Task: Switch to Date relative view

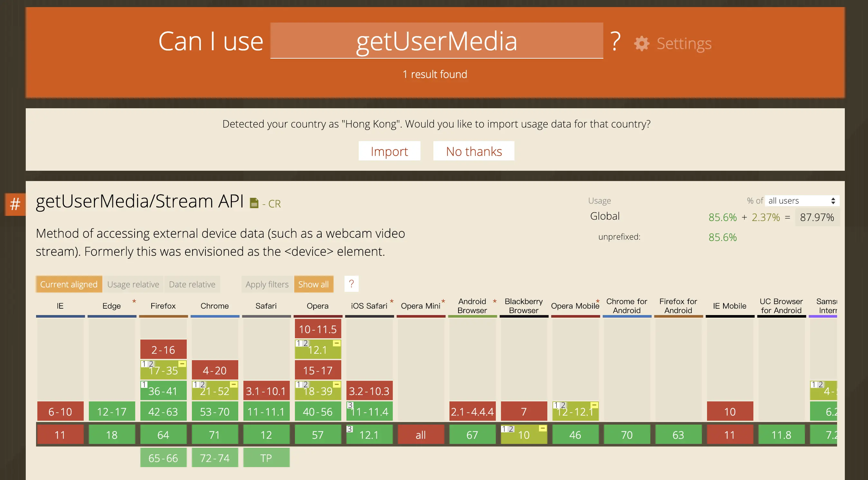Action: (192, 284)
